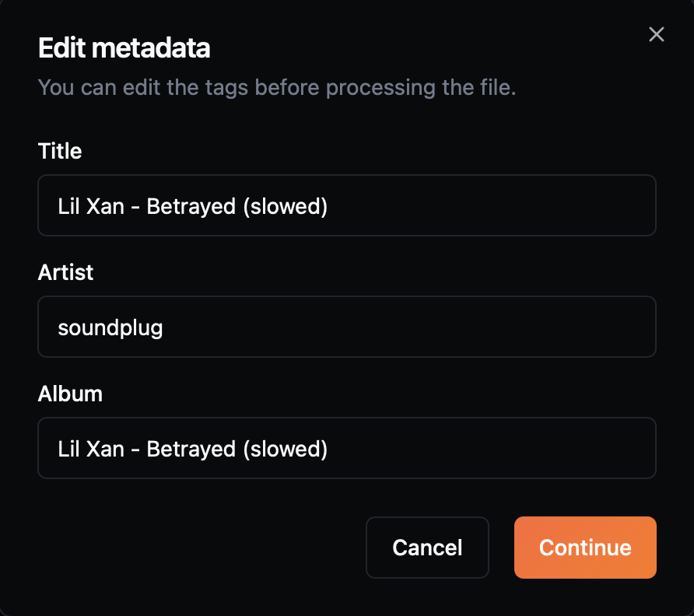The height and width of the screenshot is (616, 694).
Task: Click "Lil Xan" text in Title field
Action: coord(91,206)
